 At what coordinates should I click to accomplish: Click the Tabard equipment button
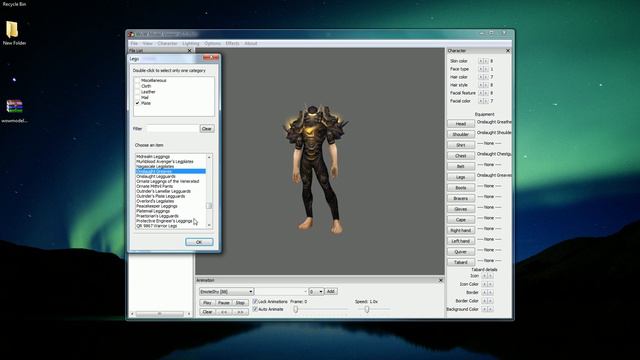coord(461,262)
